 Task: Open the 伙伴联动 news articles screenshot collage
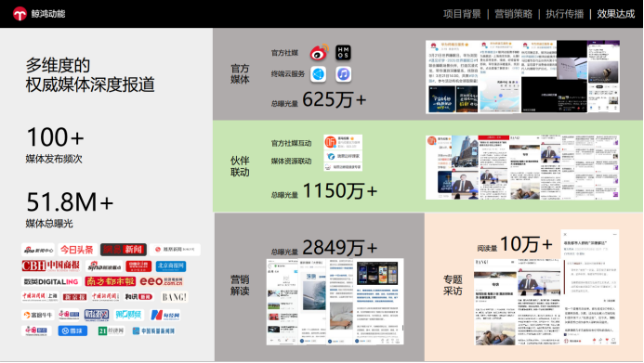[522, 167]
